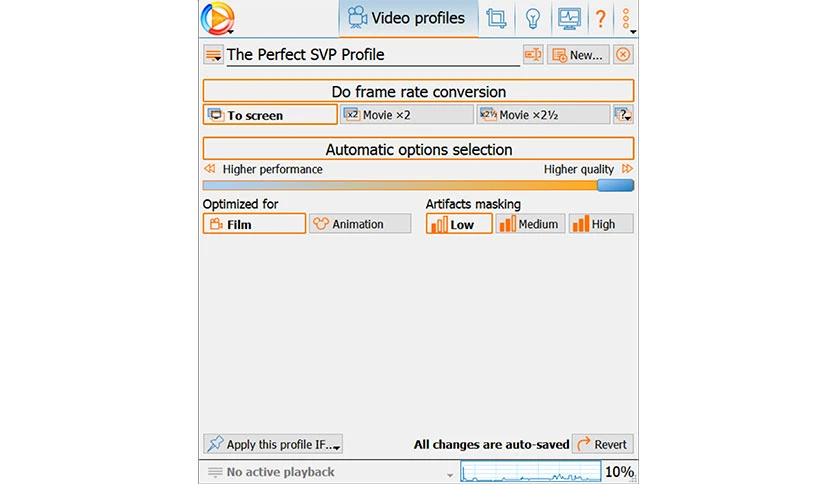Click the rename profile icon
The image size is (836, 484).
(x=533, y=54)
